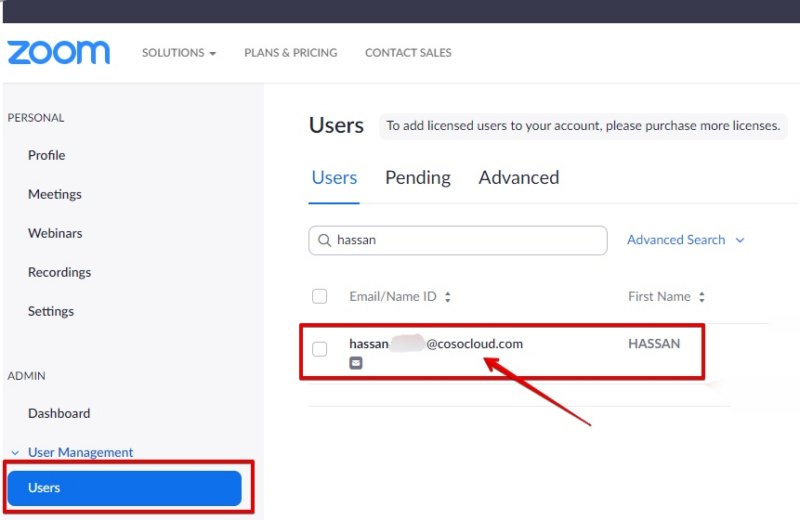Viewport: 800px width, 520px height.
Task: Open Contact Sales page
Action: 408,53
